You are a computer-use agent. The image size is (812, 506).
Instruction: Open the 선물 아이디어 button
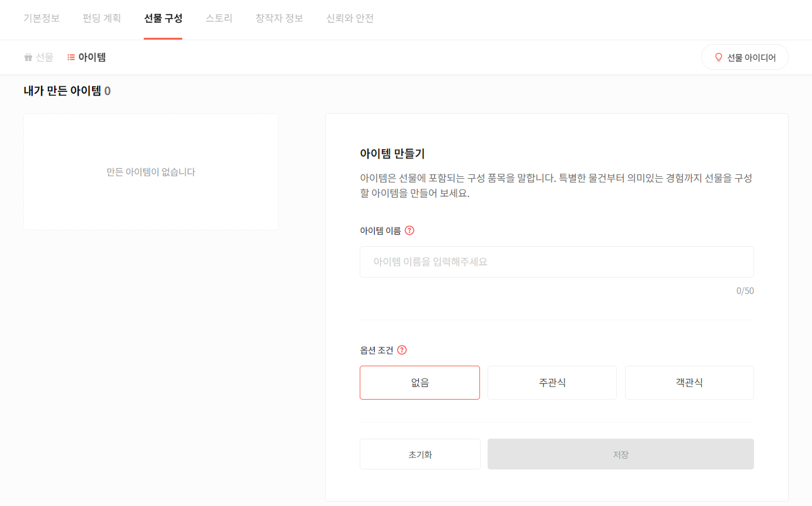tap(745, 57)
